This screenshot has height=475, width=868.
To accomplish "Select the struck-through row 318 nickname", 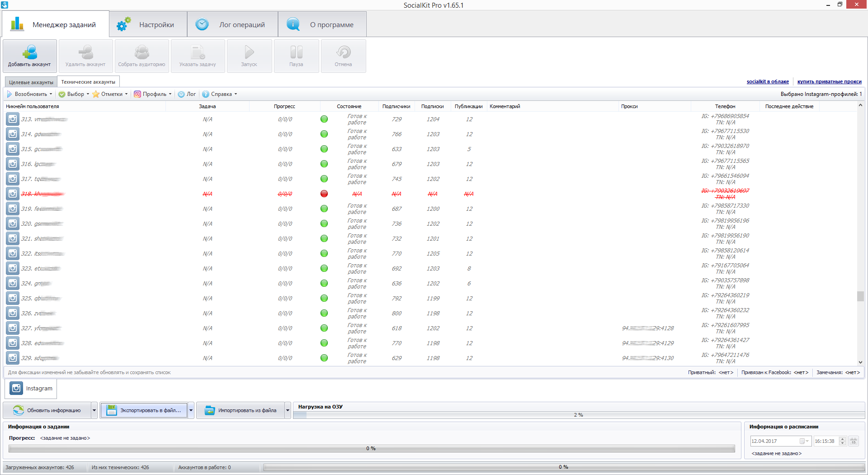I will pos(43,194).
